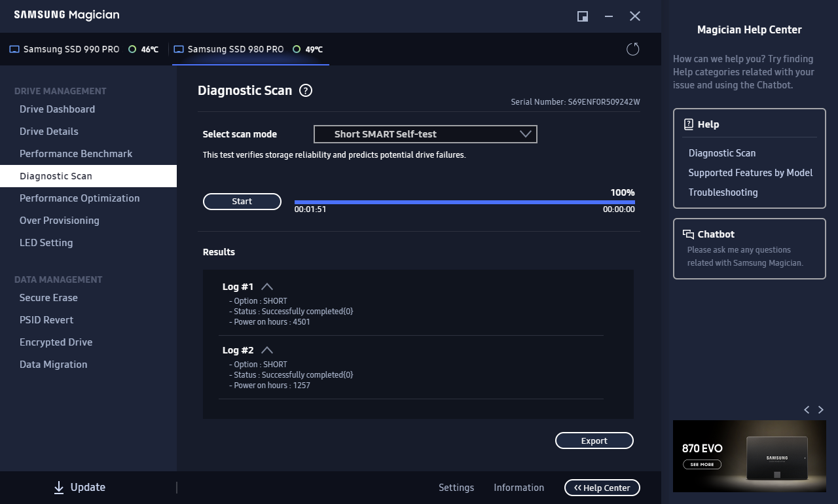Close the Samsung Magician window
This screenshot has width=838, height=504.
635,16
